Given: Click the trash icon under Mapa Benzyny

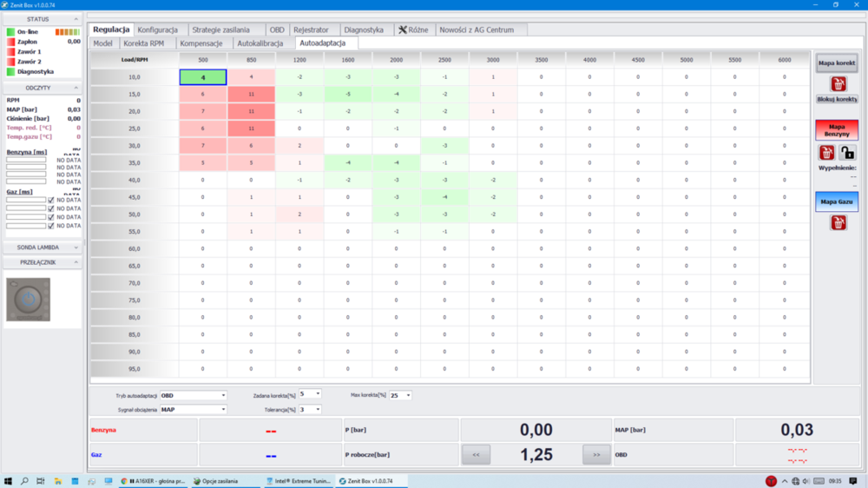Looking at the screenshot, I should click(x=827, y=153).
